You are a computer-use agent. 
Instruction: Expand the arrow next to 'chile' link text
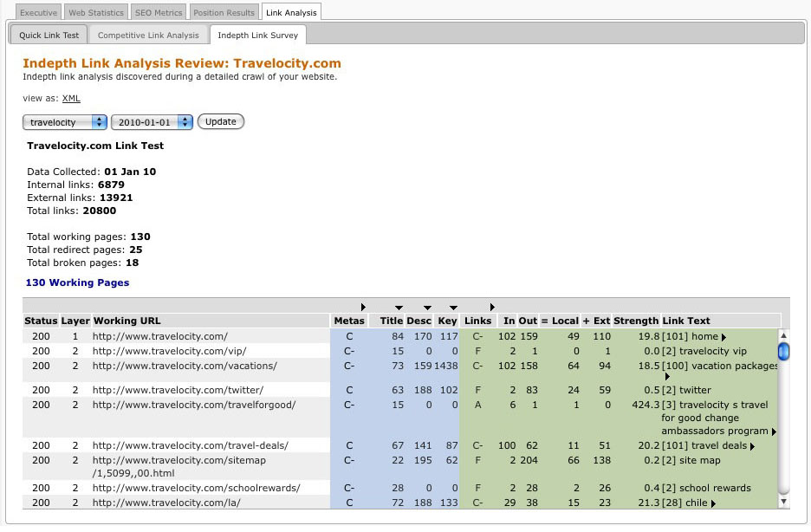point(713,503)
